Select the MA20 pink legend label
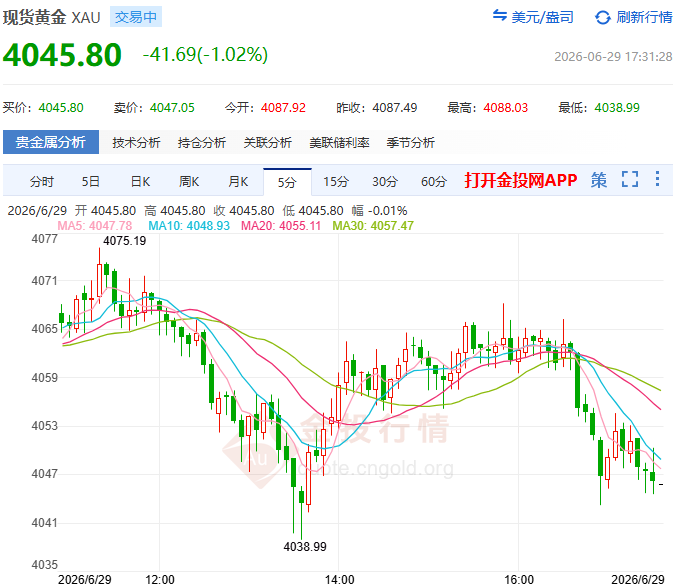 point(281,226)
